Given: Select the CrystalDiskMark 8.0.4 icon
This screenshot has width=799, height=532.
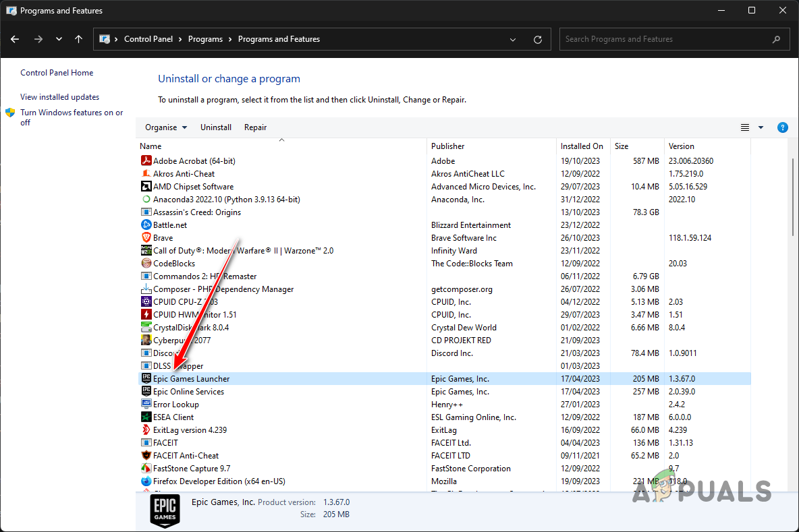Looking at the screenshot, I should pyautogui.click(x=146, y=327).
